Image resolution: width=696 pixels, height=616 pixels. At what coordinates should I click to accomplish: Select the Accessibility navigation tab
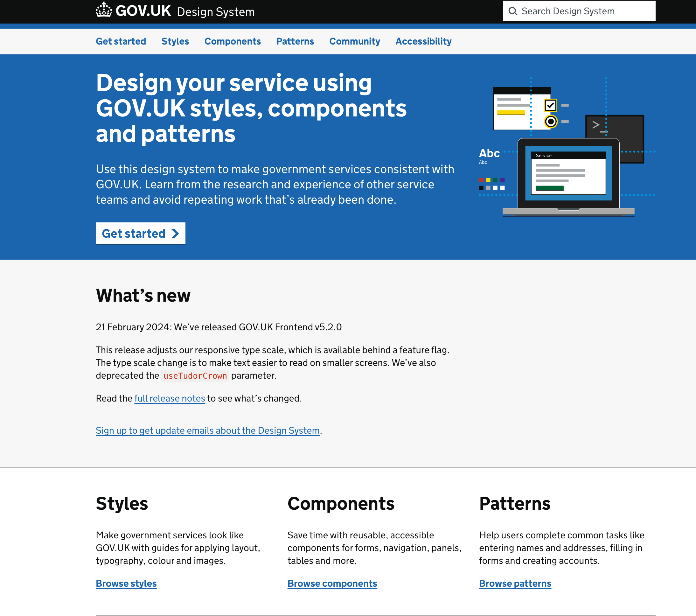(x=423, y=41)
